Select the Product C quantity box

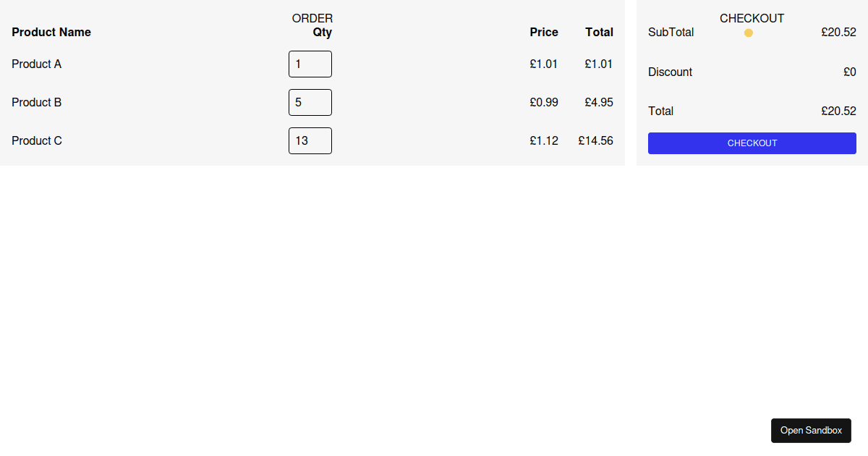[x=310, y=140]
